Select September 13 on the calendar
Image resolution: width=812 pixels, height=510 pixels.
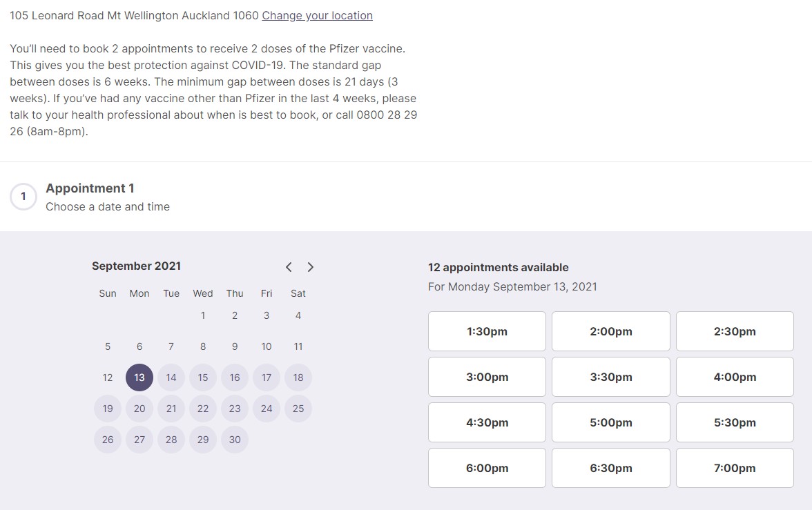pyautogui.click(x=139, y=377)
